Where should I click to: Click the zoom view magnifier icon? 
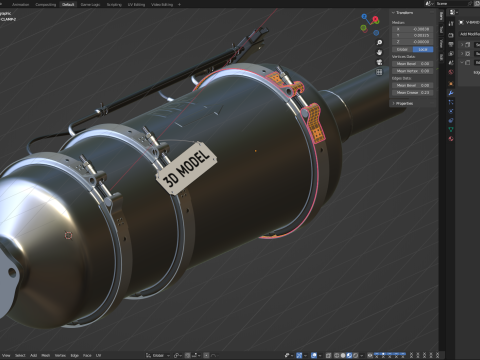pos(379,43)
